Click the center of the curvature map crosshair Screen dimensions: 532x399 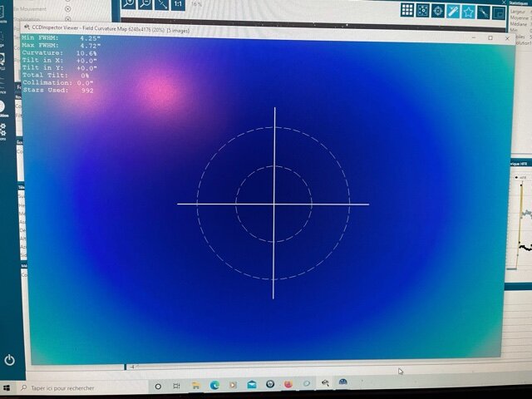(x=273, y=204)
